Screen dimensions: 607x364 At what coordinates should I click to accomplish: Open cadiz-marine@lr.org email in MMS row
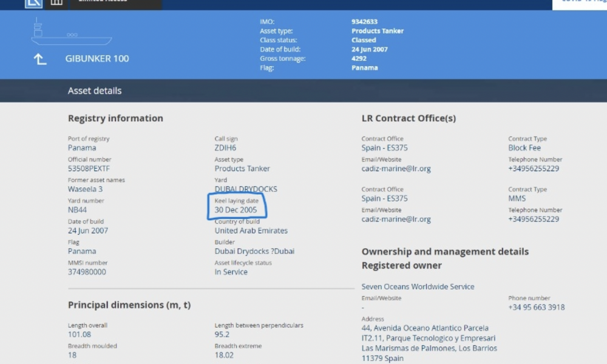396,220
